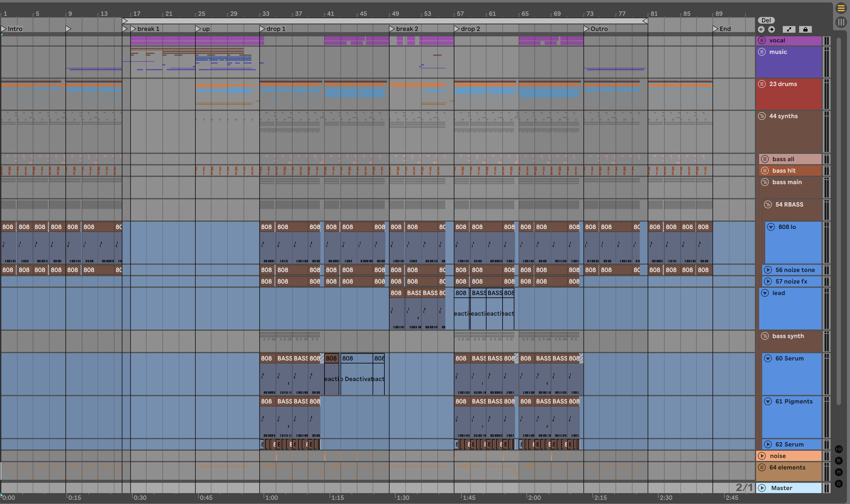Unfold the 56 noize tone track
The height and width of the screenshot is (504, 850).
[x=768, y=270]
